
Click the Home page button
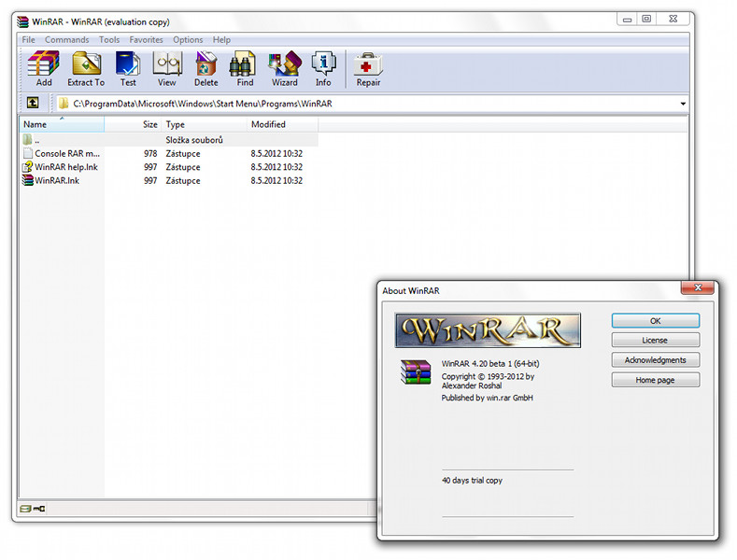(x=655, y=380)
